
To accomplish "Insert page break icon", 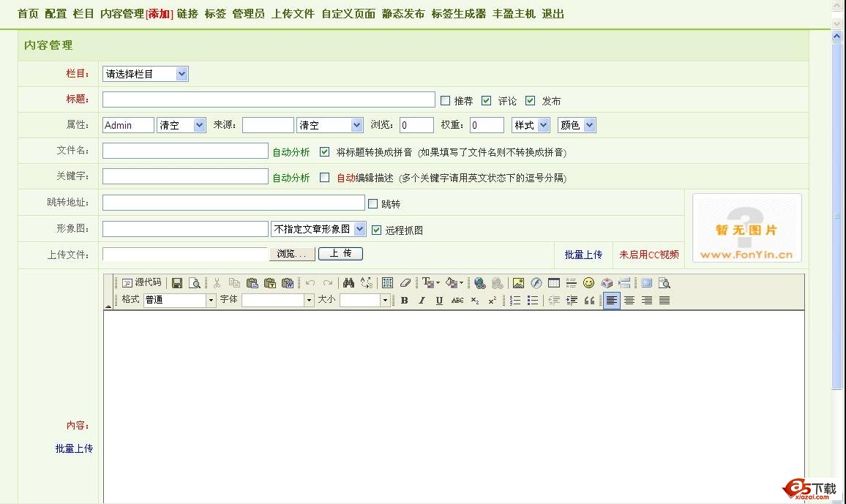I will 624,283.
